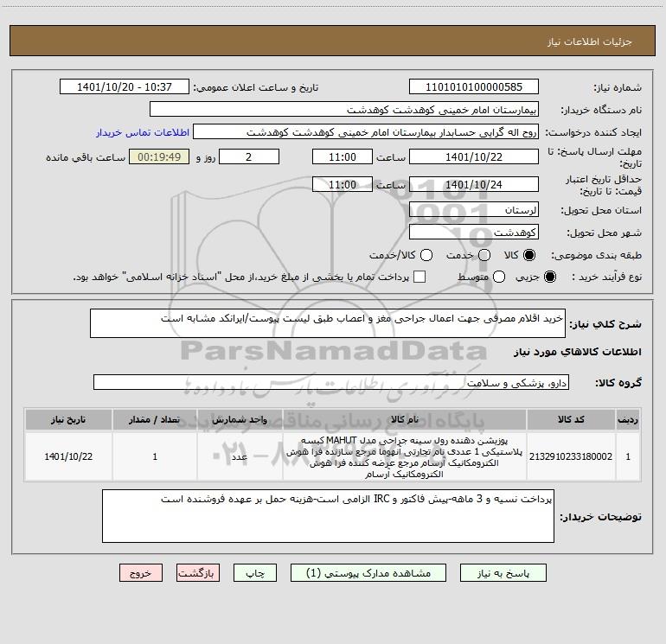Viewport: 666px width, 644px height.
Task: Click the response deadline time 11:00 field
Action: click(343, 156)
